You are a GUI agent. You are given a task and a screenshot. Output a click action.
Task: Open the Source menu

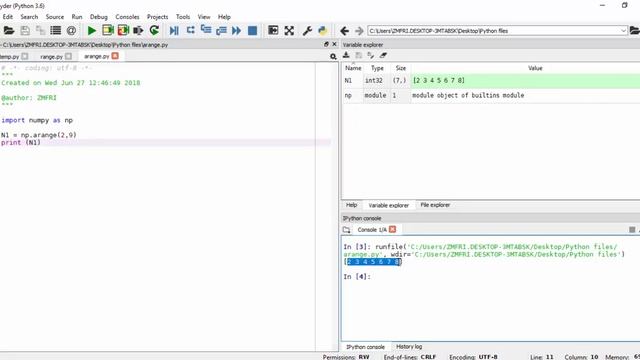(x=55, y=17)
